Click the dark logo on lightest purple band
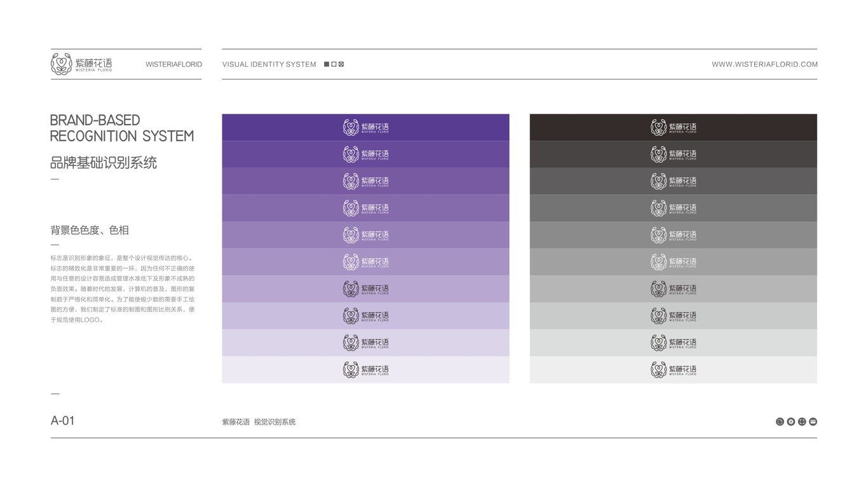The image size is (868, 487). 365,369
